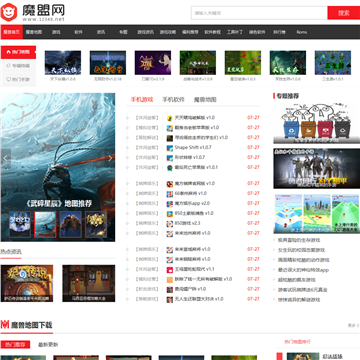360x360 pixels.
Task: Switch to the 手机软件 tab
Action: coord(173,99)
